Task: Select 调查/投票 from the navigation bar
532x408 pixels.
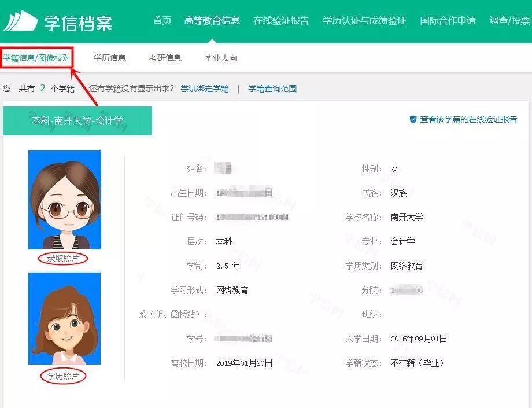Action: [x=508, y=20]
